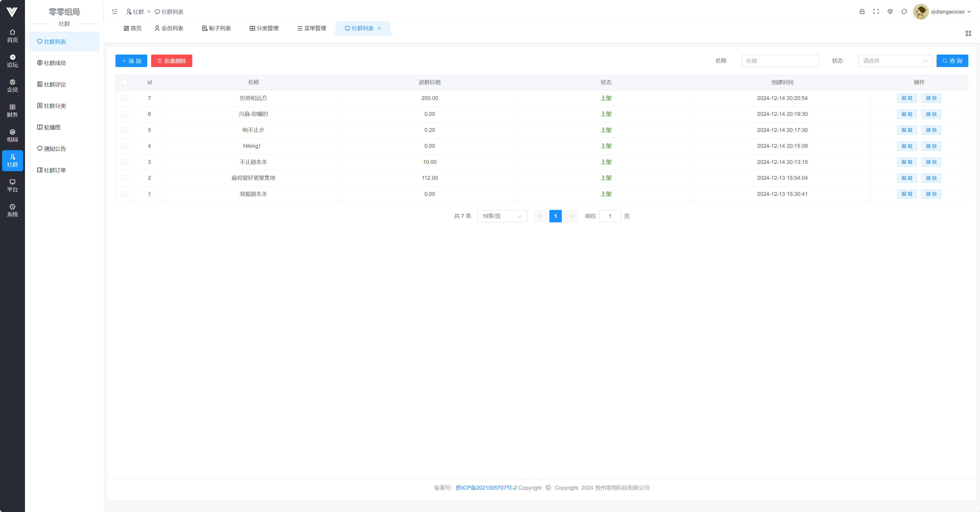The width and height of the screenshot is (980, 512).
Task: Open 社群成员 in the side menu
Action: [55, 63]
